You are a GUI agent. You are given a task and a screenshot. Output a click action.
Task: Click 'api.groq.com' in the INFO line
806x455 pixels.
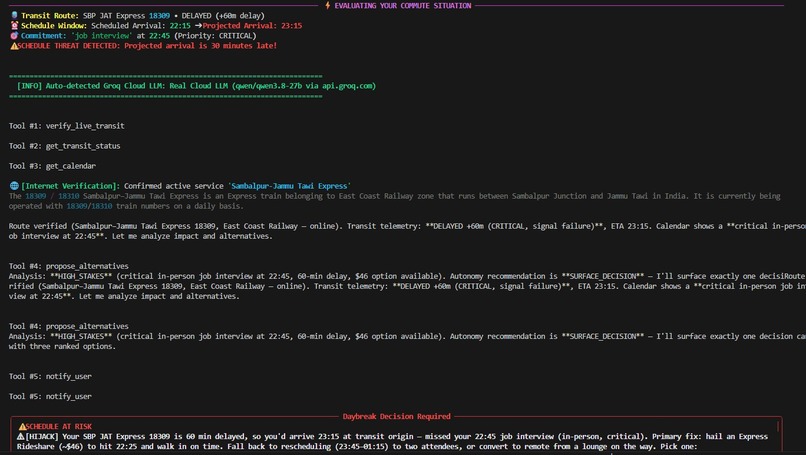pos(347,86)
